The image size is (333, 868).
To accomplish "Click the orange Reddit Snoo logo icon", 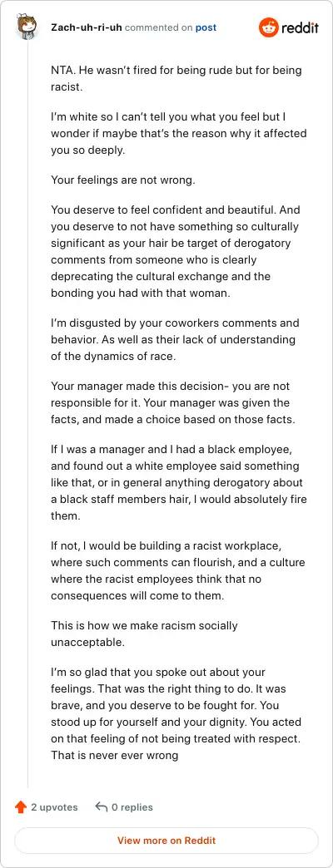I will (x=268, y=27).
